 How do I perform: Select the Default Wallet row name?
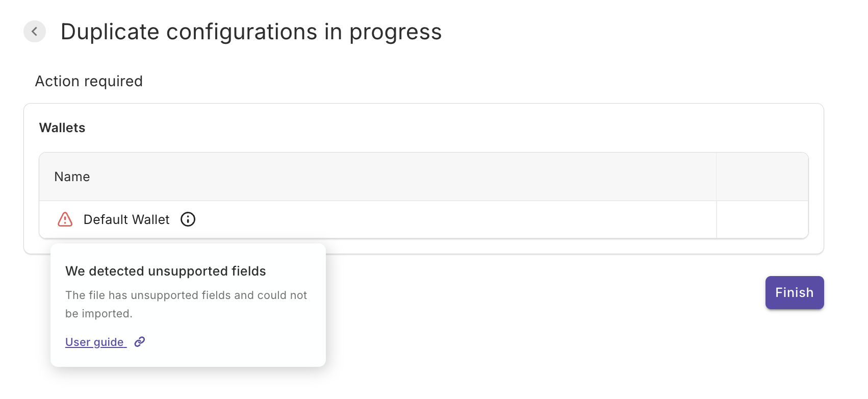(126, 220)
